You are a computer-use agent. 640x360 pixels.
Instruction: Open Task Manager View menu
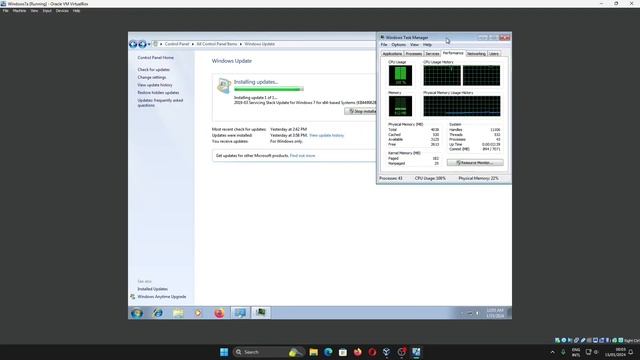point(414,45)
